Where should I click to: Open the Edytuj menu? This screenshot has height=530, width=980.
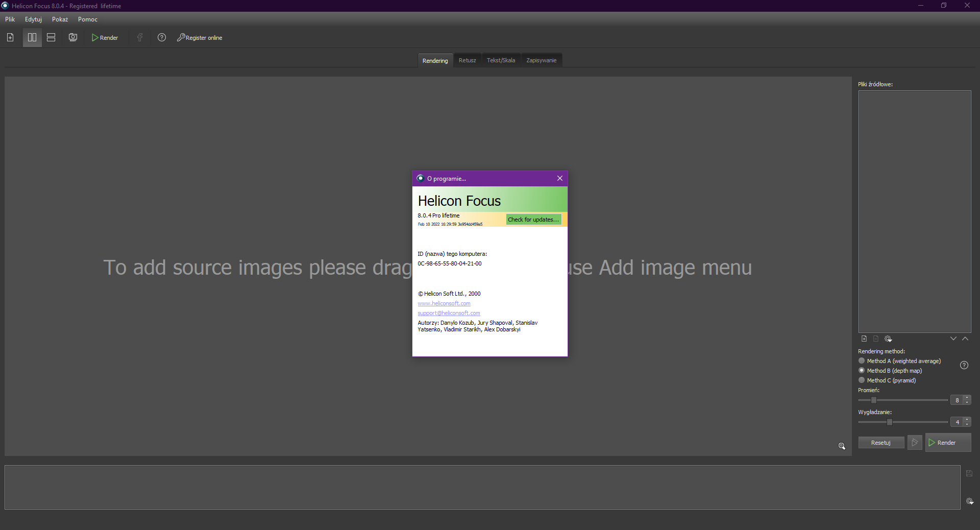tap(33, 19)
